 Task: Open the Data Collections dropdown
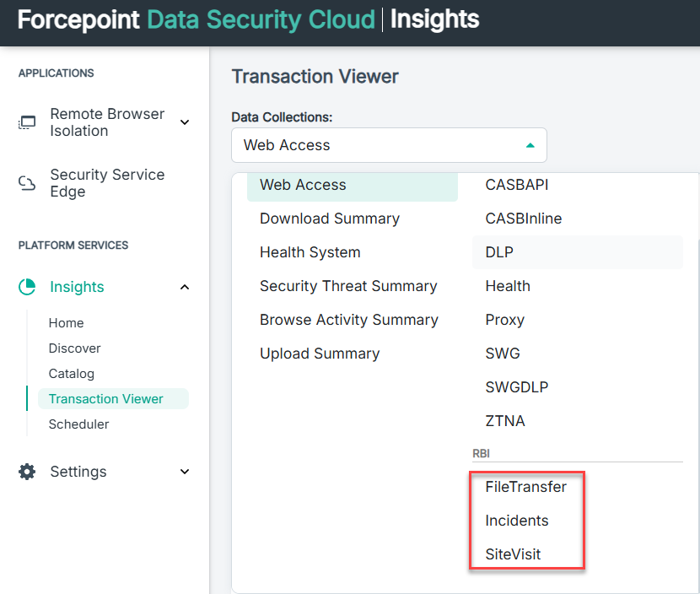389,145
